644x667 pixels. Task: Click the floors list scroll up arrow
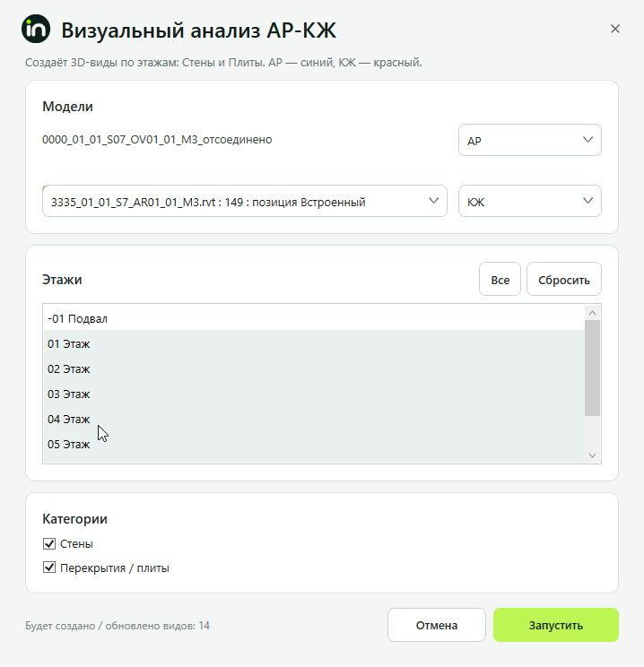[592, 313]
